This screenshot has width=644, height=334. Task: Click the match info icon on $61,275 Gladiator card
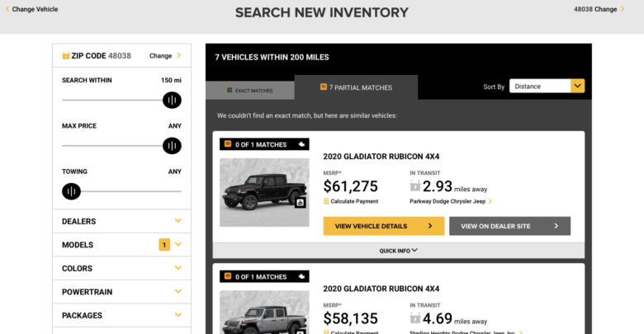pyautogui.click(x=301, y=144)
